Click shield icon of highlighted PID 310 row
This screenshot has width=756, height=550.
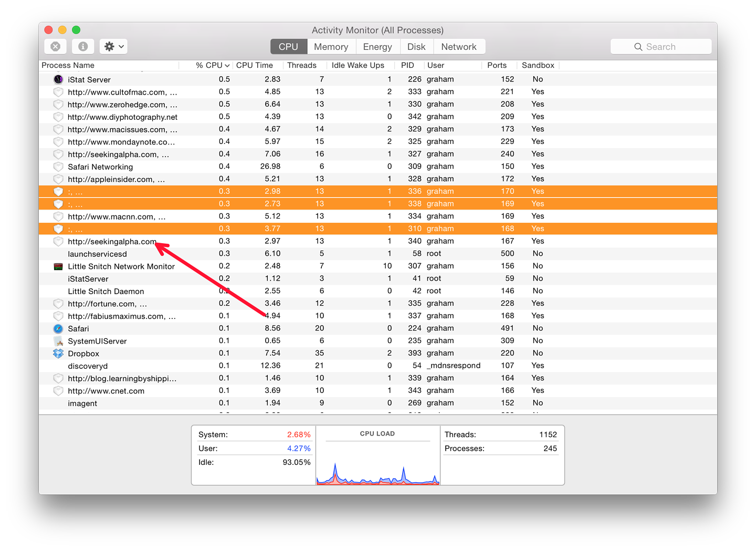[58, 229]
